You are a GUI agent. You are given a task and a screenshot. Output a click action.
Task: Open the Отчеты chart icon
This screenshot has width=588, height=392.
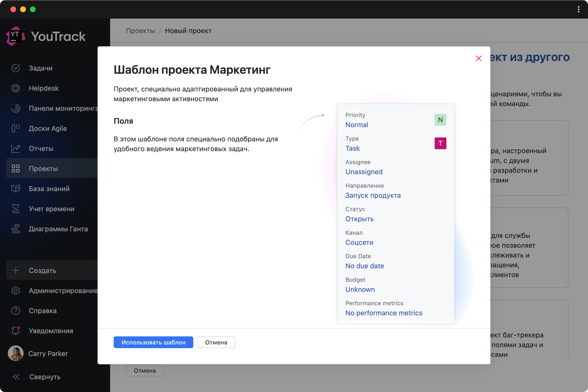coord(15,148)
